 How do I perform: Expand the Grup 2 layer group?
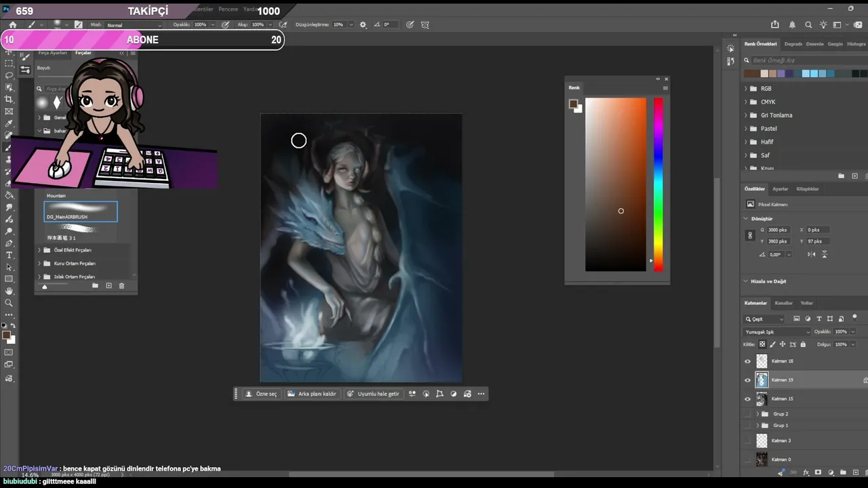757,414
